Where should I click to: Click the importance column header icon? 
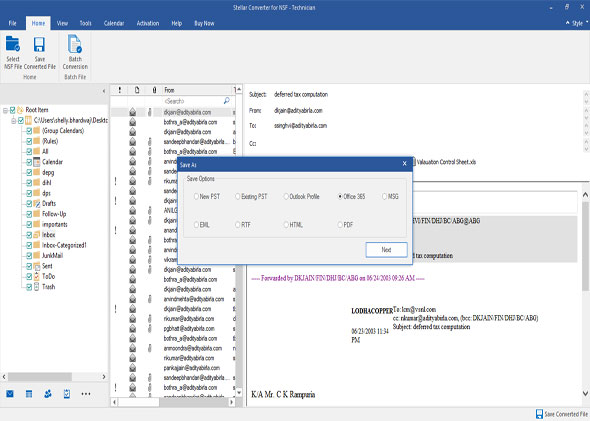[x=120, y=90]
